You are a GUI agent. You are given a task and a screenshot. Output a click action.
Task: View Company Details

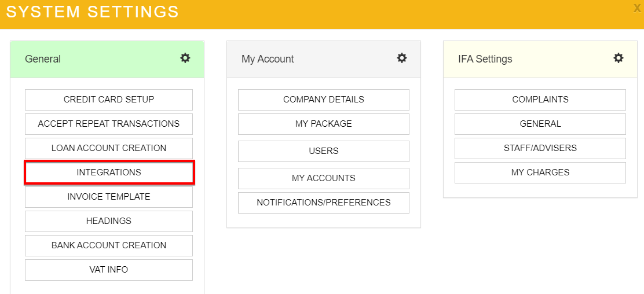coord(324,100)
